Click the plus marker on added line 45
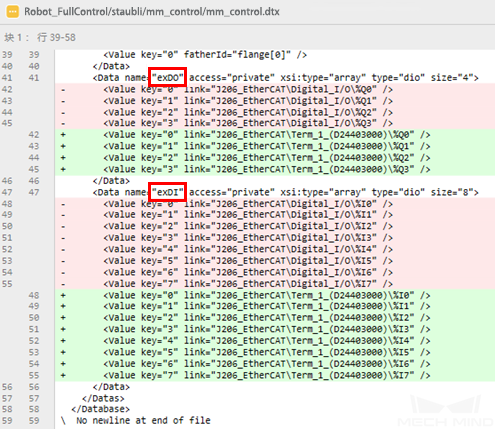The height and width of the screenshot is (429, 495). (63, 169)
